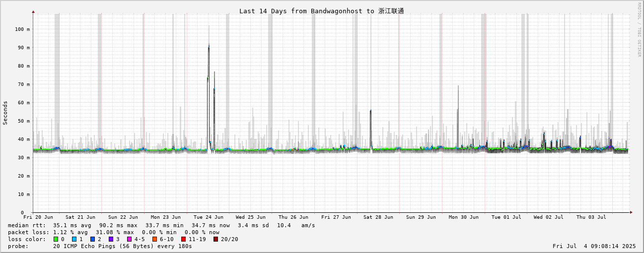Click the '20 m' y-axis tick label
The image size is (644, 253).
click(23, 176)
